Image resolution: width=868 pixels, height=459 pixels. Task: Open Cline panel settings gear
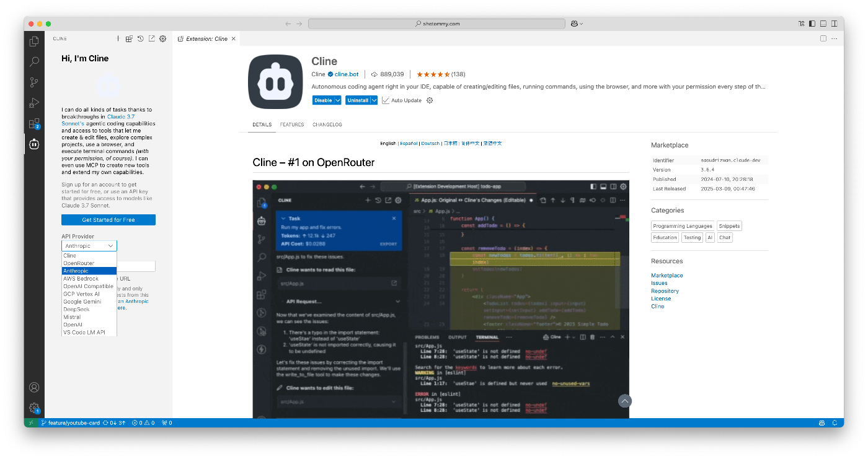[163, 38]
